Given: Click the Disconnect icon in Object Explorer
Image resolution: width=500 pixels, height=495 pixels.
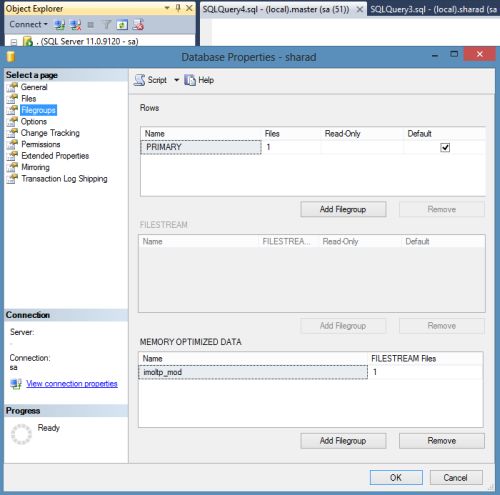Looking at the screenshot, I should point(76,25).
